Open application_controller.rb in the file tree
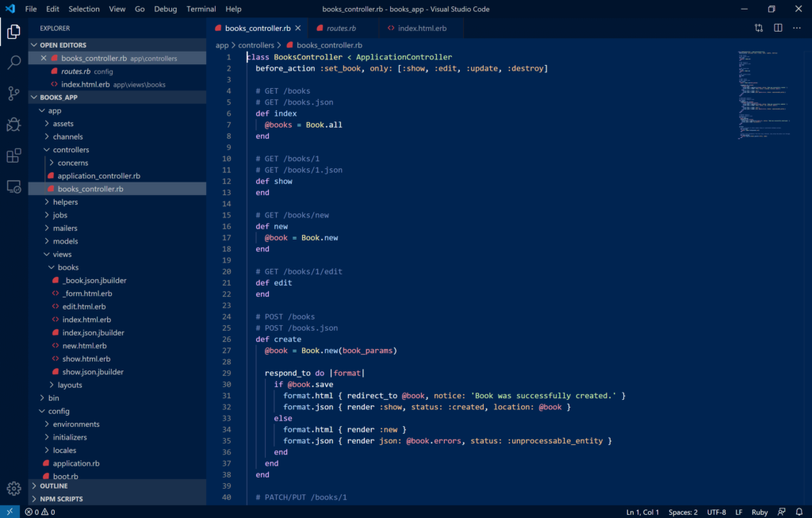 [98, 176]
